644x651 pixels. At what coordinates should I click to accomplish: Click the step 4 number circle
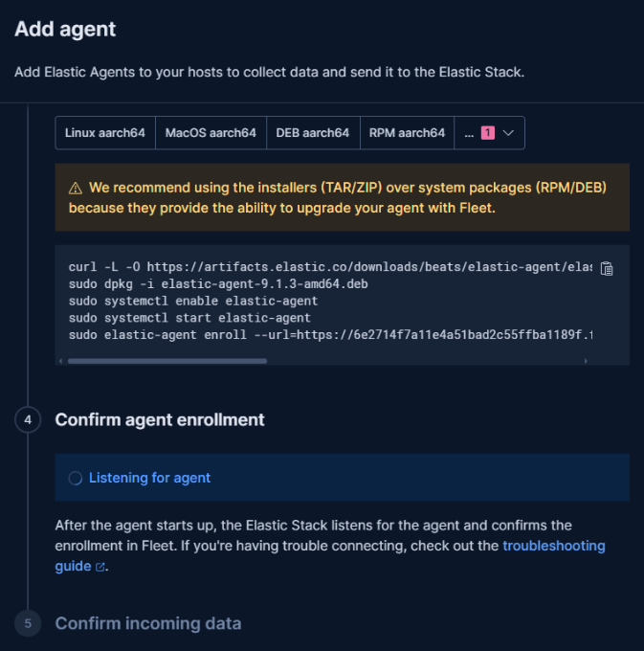tap(28, 419)
